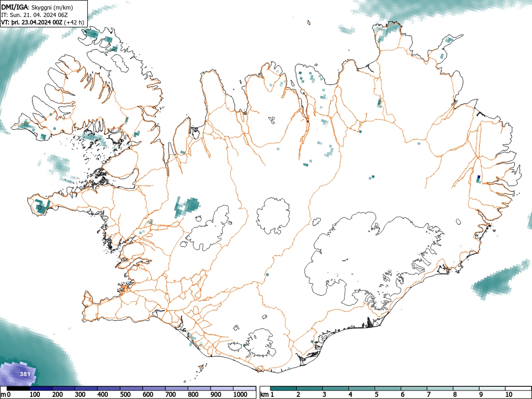This screenshot has height=399, width=532.
Task: Click the 'm 0' label on the meters scale
Action: click(5, 394)
